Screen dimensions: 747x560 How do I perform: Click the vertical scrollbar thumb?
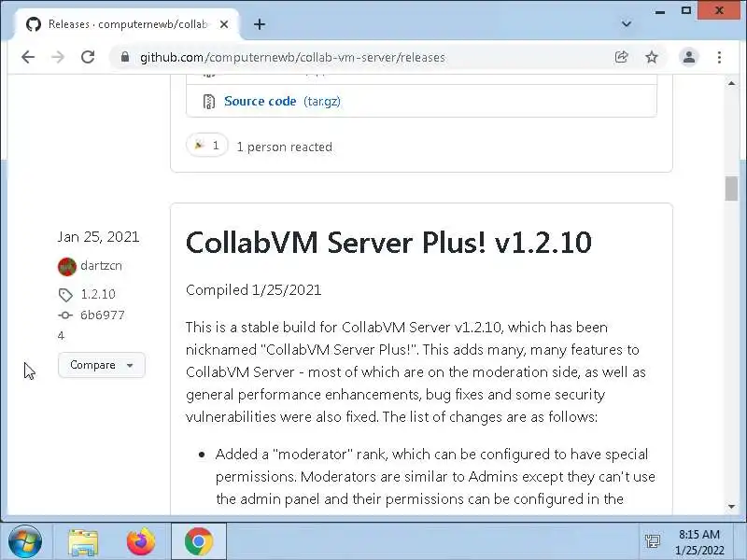(x=731, y=189)
